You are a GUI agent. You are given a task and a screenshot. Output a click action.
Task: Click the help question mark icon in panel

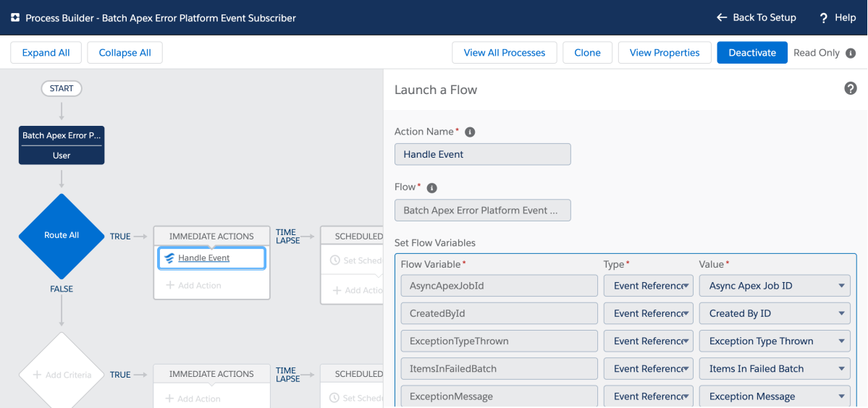click(x=851, y=88)
